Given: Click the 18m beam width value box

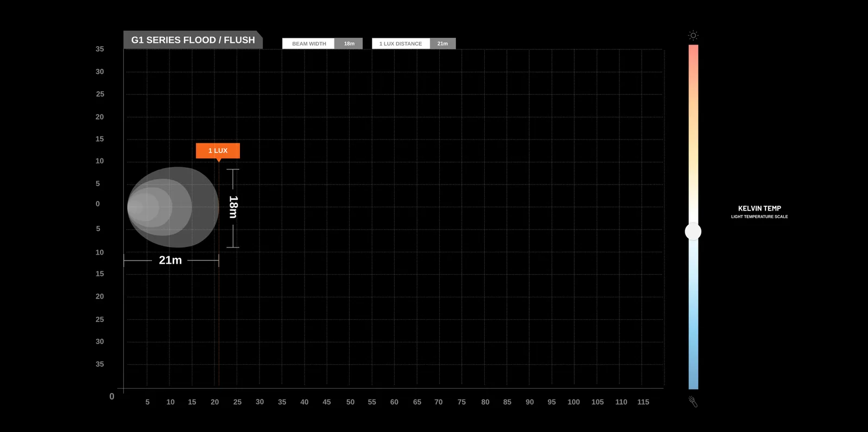Looking at the screenshot, I should pyautogui.click(x=349, y=44).
